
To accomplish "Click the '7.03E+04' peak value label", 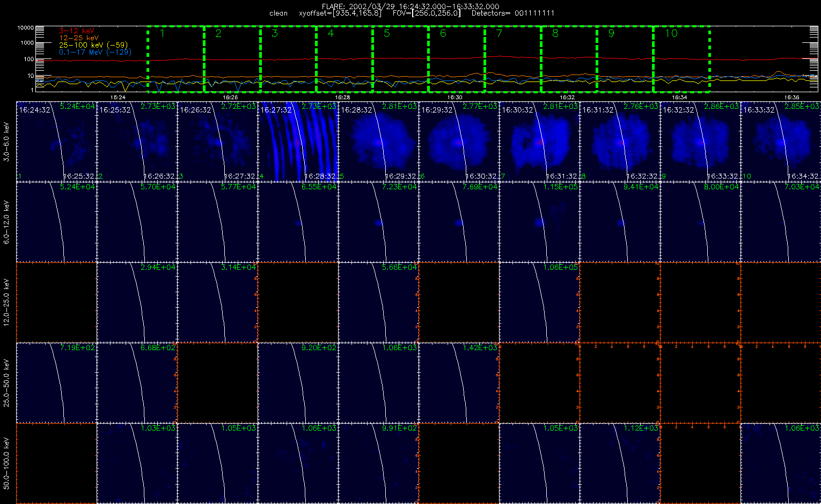I will tap(802, 187).
